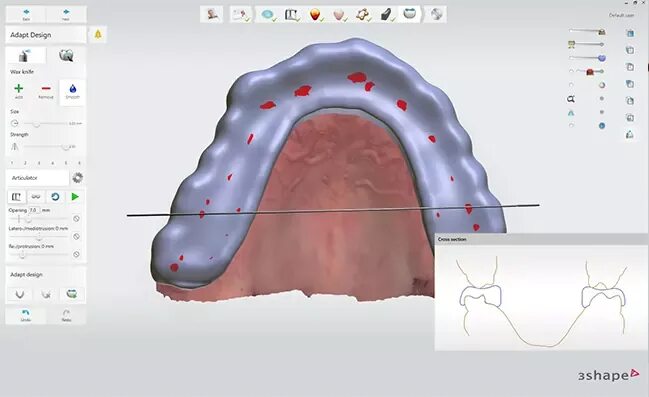The width and height of the screenshot is (649, 397).
Task: Reset the Re-/protrusion value icon
Action: pyautogui.click(x=76, y=254)
